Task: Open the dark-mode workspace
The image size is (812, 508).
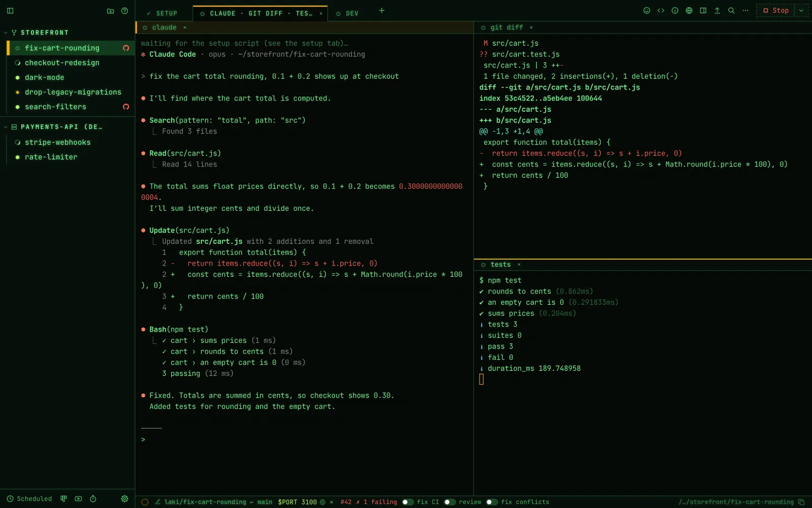Action: (x=71, y=78)
